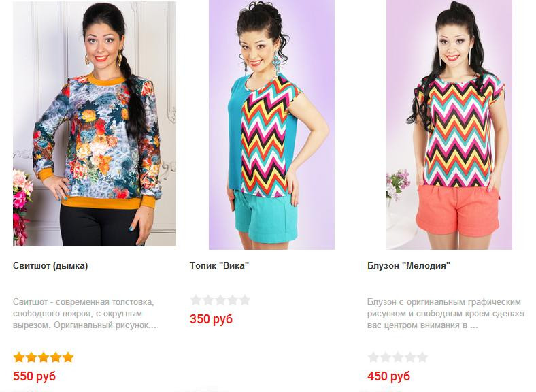The height and width of the screenshot is (392, 536).
Task: Click the Свитшот (дымка) title link
Action: (50, 266)
